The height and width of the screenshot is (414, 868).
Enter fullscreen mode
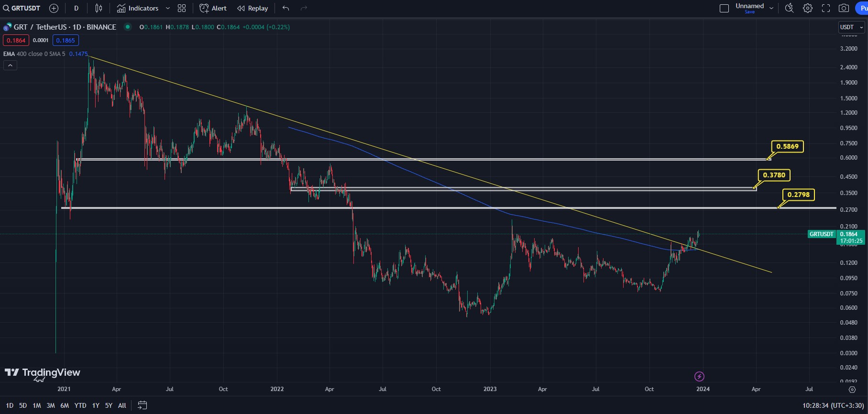click(x=826, y=8)
